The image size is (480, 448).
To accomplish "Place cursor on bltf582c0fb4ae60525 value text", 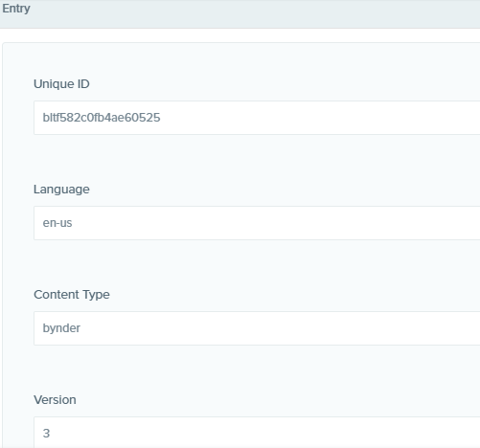I will click(102, 118).
